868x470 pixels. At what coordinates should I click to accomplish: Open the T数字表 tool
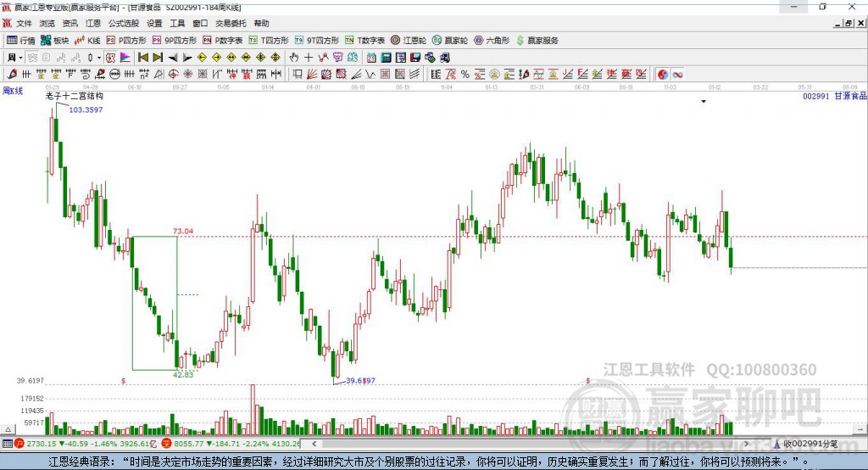click(364, 41)
